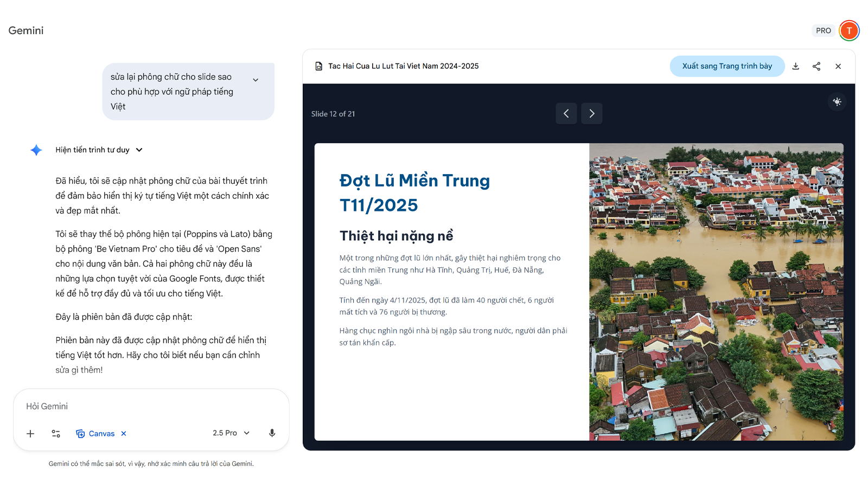
Task: Advance to the next slide
Action: coord(592,113)
